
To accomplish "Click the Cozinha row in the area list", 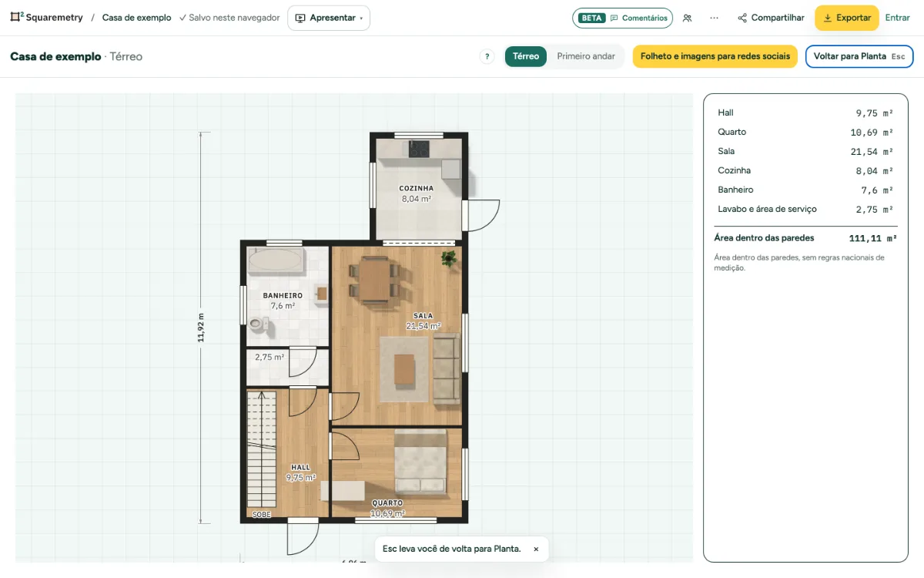I will [805, 170].
